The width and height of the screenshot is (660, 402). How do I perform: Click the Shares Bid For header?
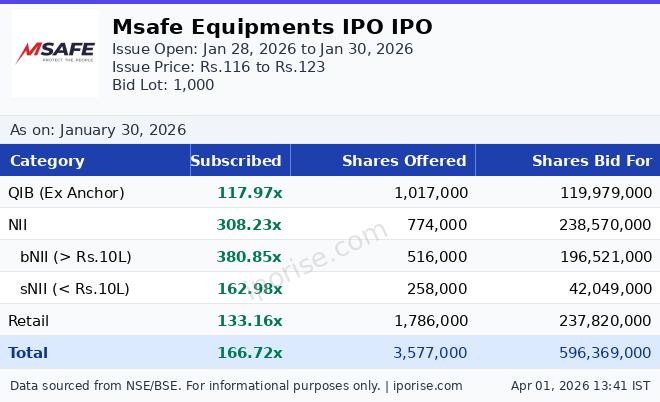[591, 161]
